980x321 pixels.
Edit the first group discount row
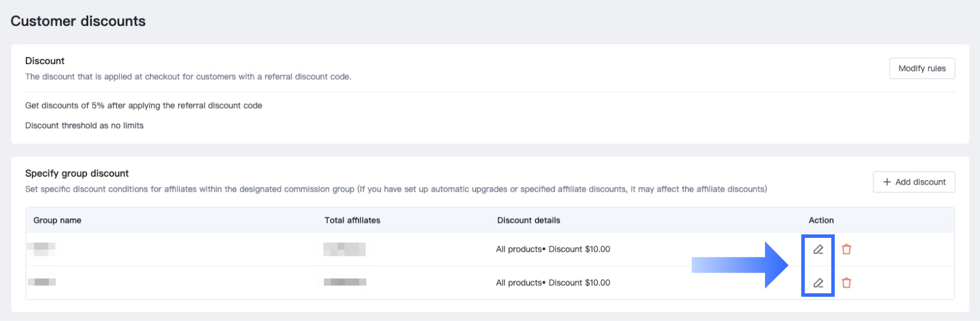coord(818,249)
